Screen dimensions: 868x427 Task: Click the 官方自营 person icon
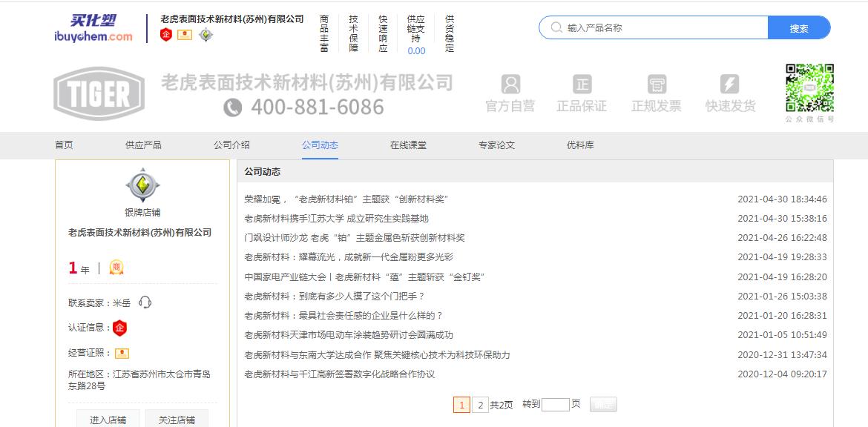point(510,84)
